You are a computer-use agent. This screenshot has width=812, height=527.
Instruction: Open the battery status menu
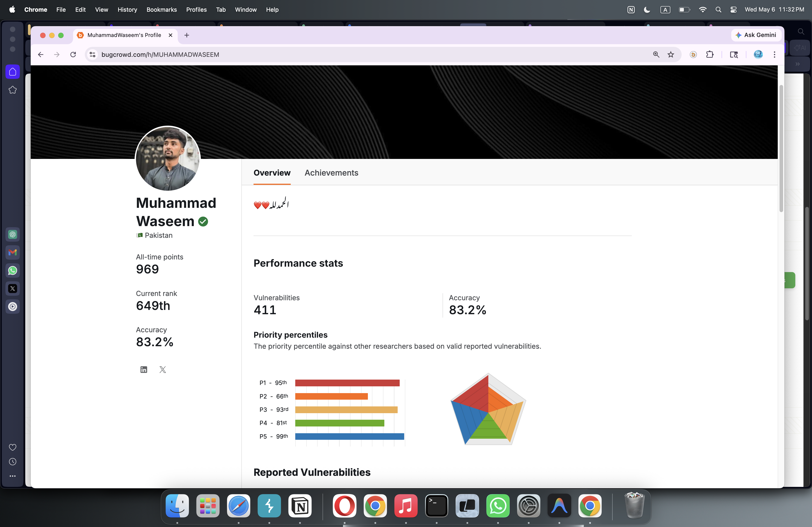pyautogui.click(x=684, y=9)
